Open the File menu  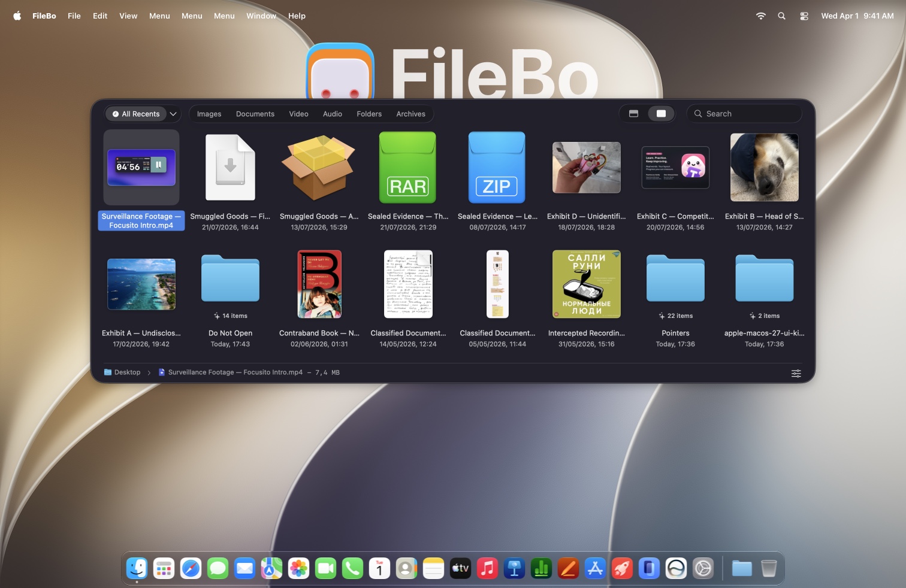(74, 16)
